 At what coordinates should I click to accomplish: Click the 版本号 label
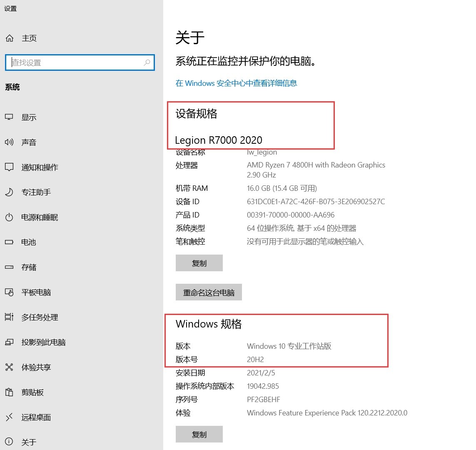pyautogui.click(x=187, y=360)
